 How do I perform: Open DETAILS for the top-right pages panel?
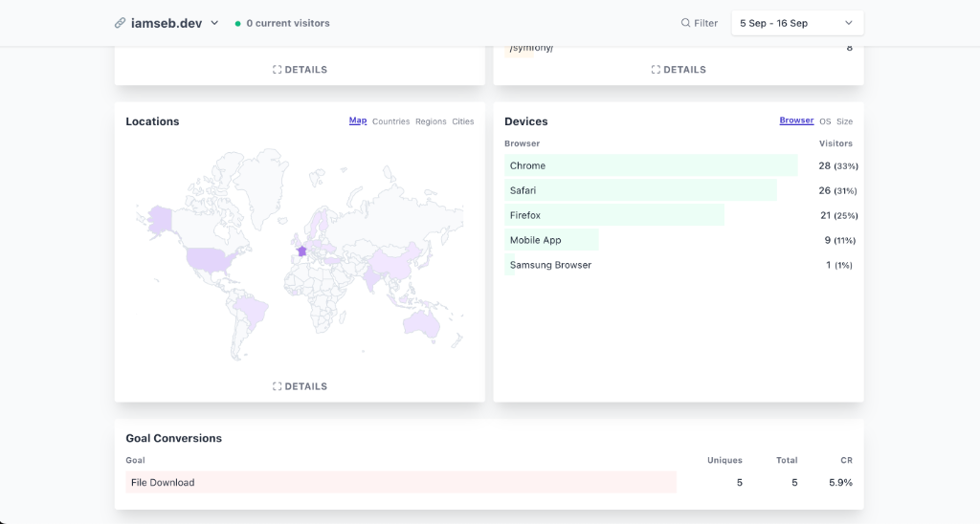click(x=679, y=70)
